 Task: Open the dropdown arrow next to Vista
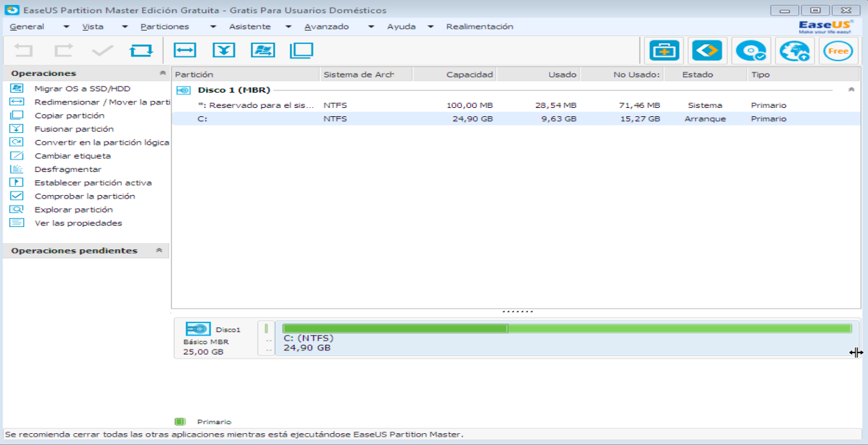coord(125,26)
